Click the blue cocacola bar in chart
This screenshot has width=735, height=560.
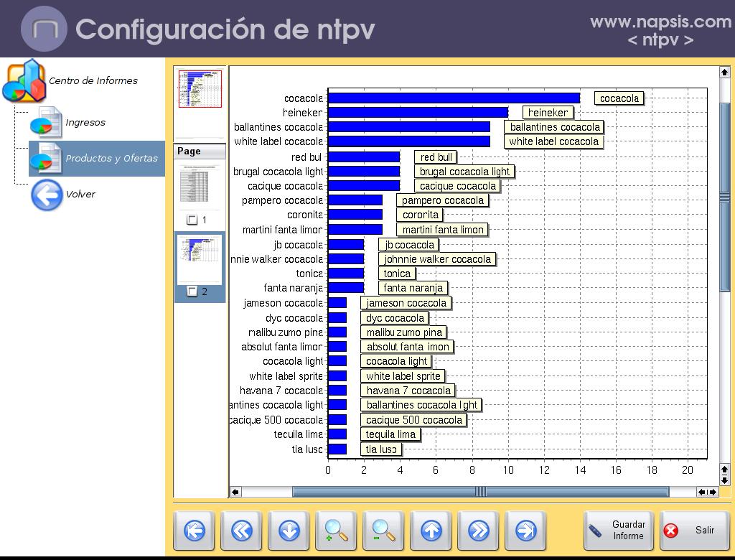[x=454, y=98]
